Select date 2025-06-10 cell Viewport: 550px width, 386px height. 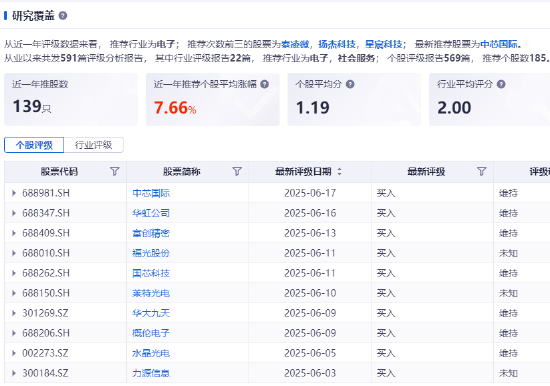(310, 293)
